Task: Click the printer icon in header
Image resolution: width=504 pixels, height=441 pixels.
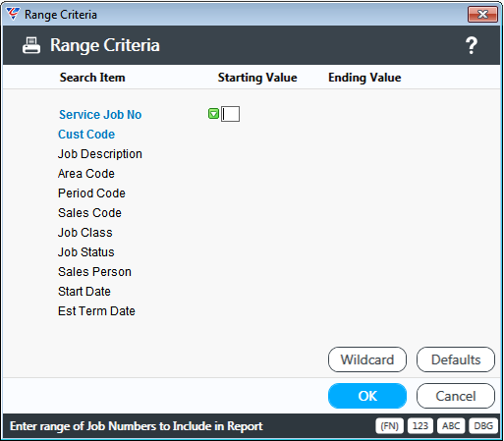Action: [31, 45]
